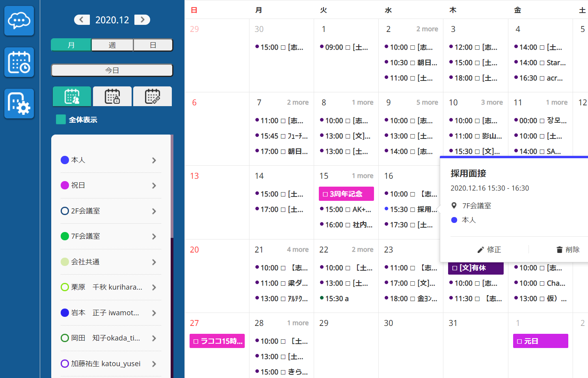Switch to 日 day view tab
Viewport: 588px width, 378px height.
coord(153,45)
